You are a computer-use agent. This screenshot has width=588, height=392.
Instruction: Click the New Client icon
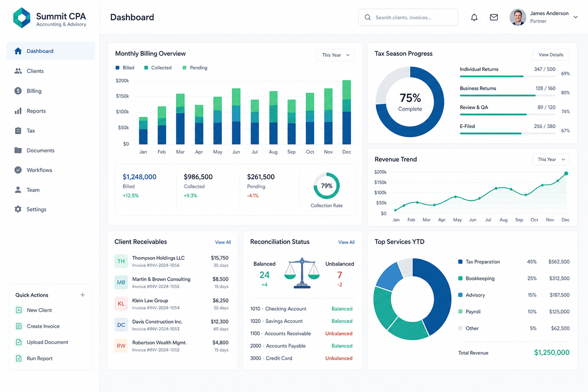[x=19, y=310]
